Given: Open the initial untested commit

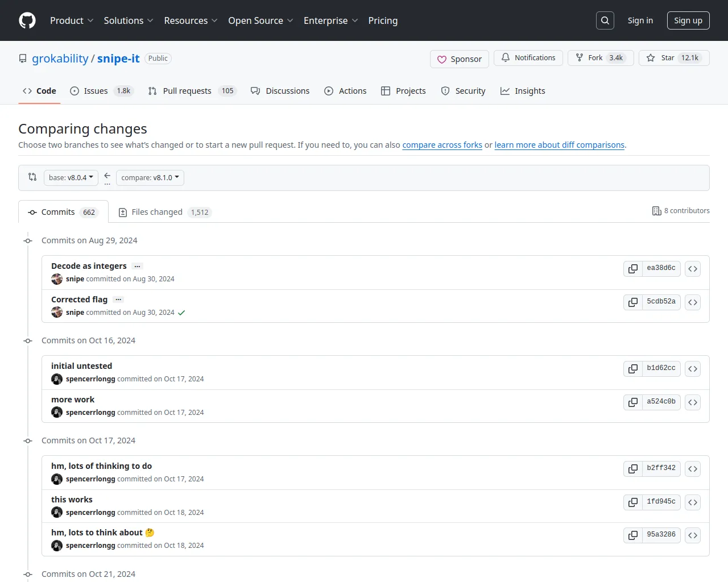Looking at the screenshot, I should coord(81,366).
